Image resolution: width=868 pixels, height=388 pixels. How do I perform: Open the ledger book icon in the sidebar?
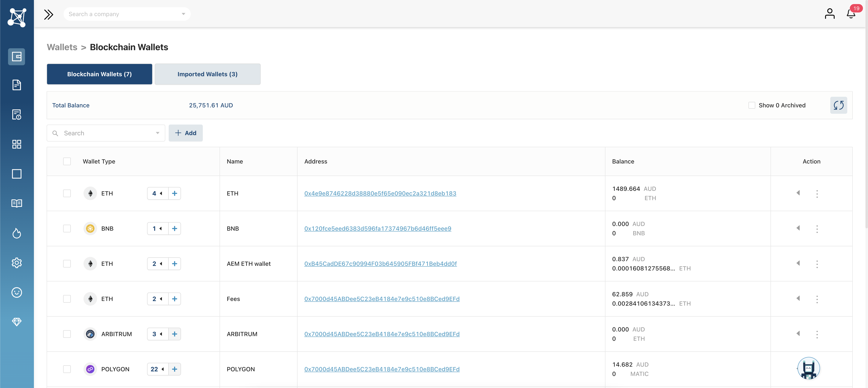coord(17,203)
